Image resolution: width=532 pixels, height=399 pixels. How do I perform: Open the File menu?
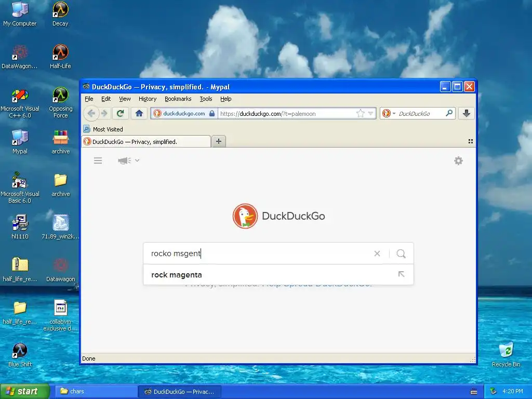click(89, 99)
